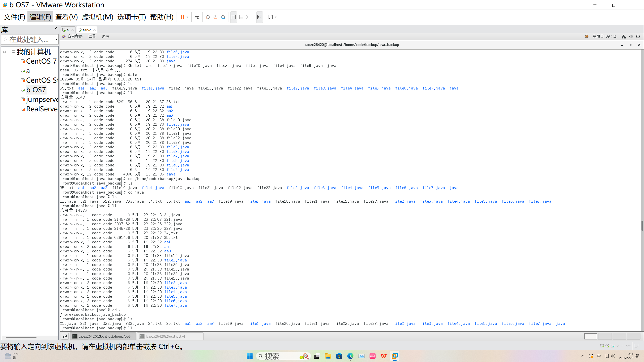Open the dropdown arrow beside pause button

(x=187, y=17)
